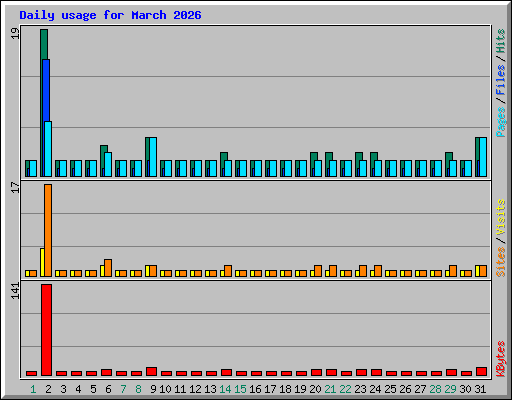Viewport: 512px width, 400px height.
Task: Click the day label '10'
Action: (165, 389)
